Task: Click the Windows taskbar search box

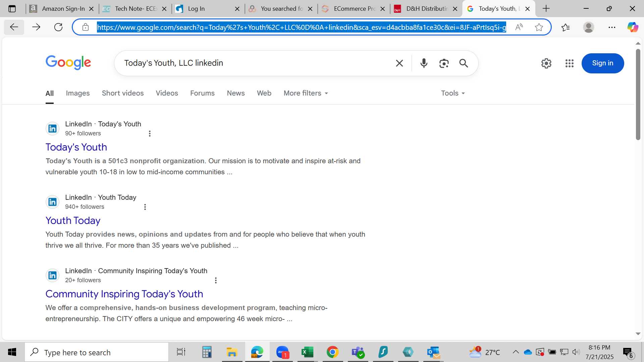Action: click(x=97, y=352)
